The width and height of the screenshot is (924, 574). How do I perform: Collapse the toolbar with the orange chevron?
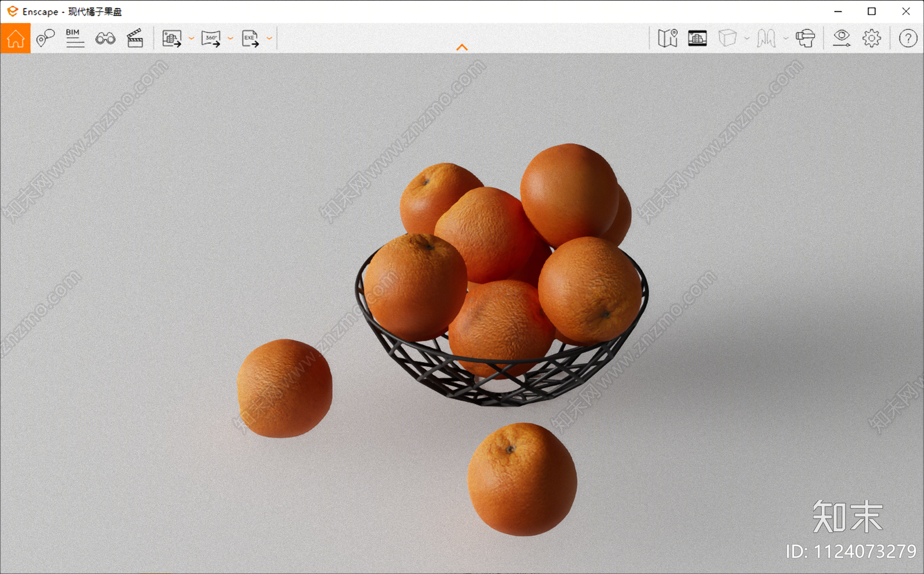462,47
